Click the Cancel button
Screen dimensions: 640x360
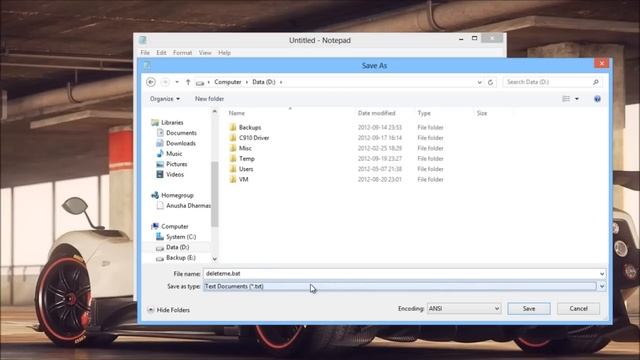pos(578,309)
